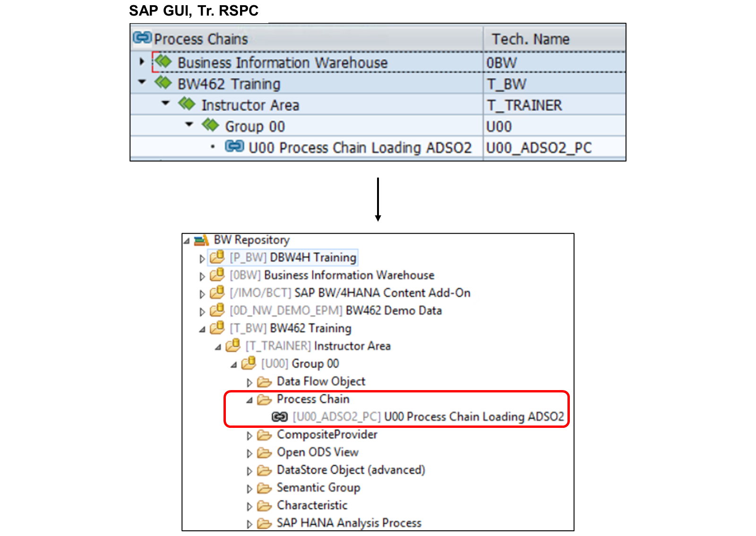Expand the SAP HANA Analysis Process folder

249,524
